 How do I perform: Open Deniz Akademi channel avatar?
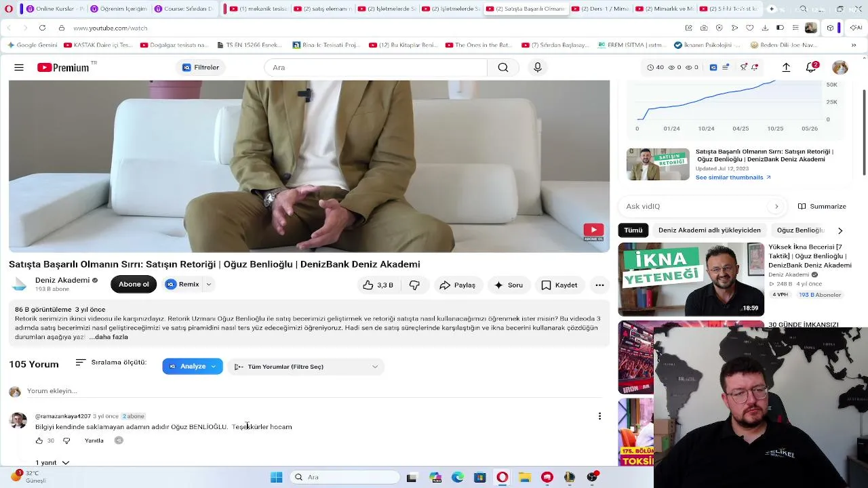tap(20, 285)
